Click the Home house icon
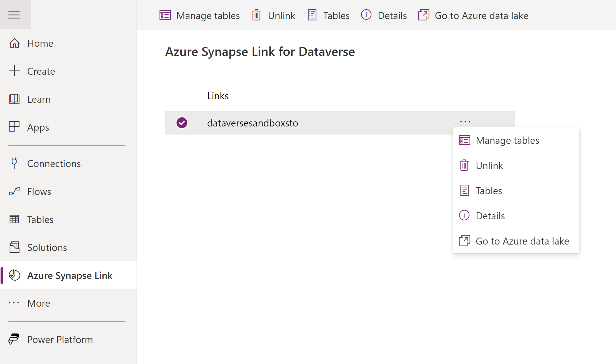The height and width of the screenshot is (364, 616). point(14,43)
